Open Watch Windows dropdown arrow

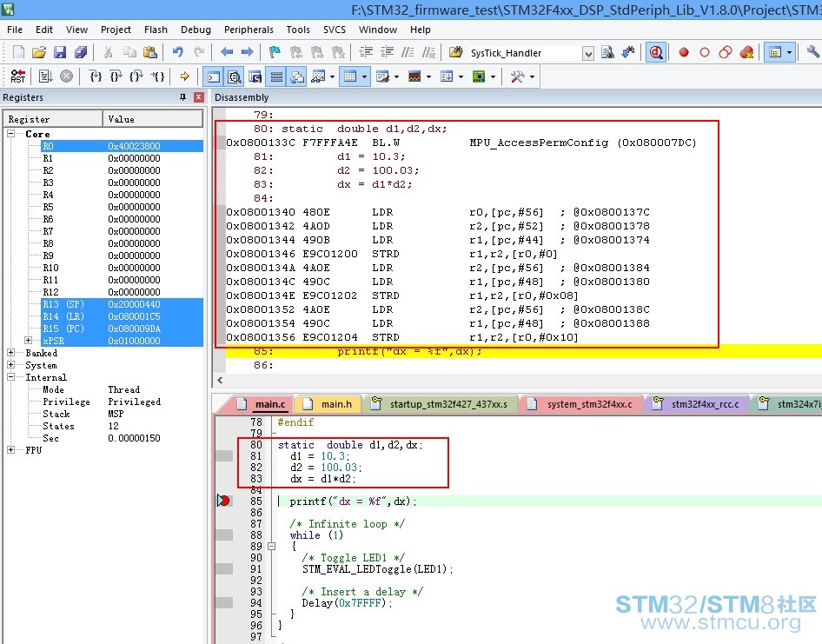tap(333, 77)
